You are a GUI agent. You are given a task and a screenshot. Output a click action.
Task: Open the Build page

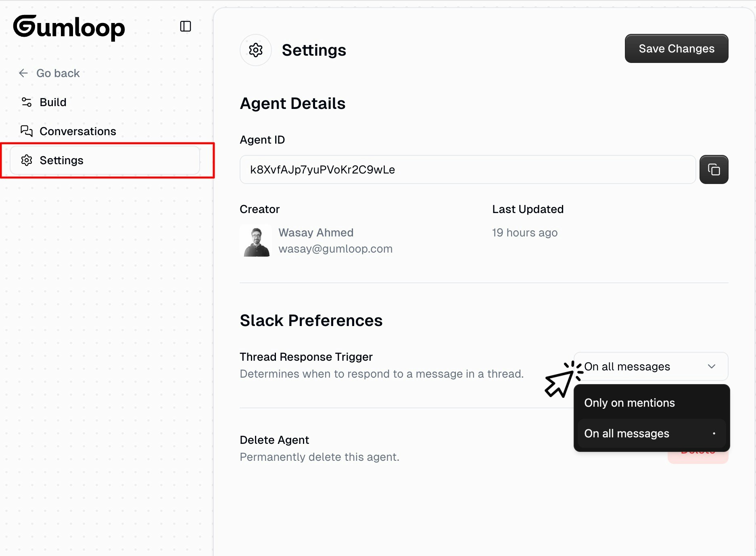[x=52, y=102]
